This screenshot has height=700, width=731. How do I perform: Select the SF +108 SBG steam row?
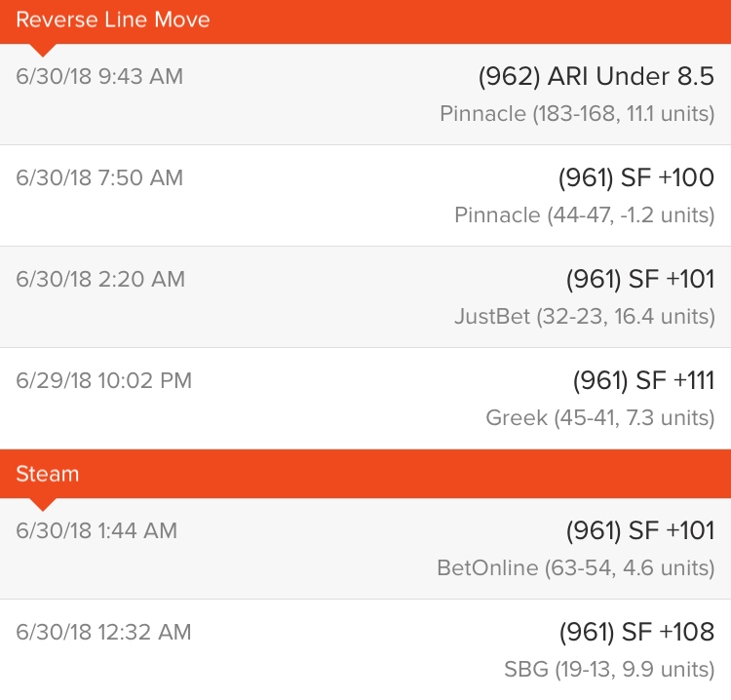(365, 649)
